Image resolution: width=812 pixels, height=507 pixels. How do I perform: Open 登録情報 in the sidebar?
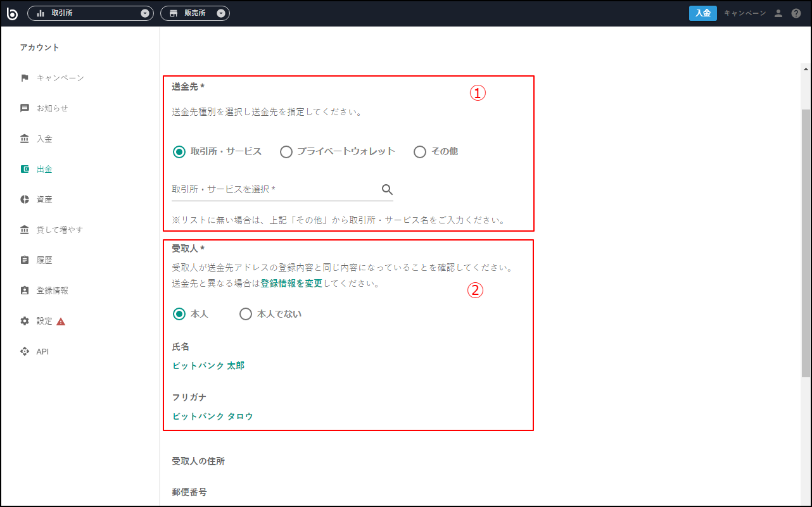53,291
